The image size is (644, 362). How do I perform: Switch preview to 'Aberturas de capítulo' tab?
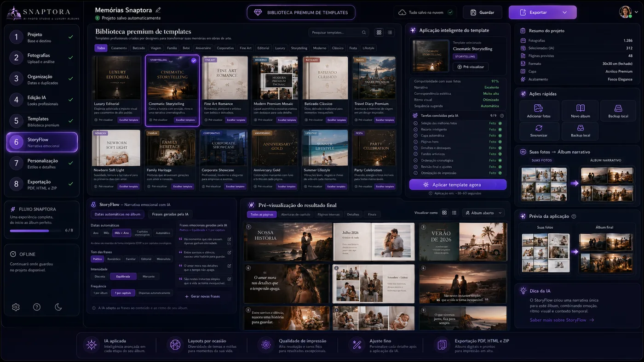click(x=296, y=214)
